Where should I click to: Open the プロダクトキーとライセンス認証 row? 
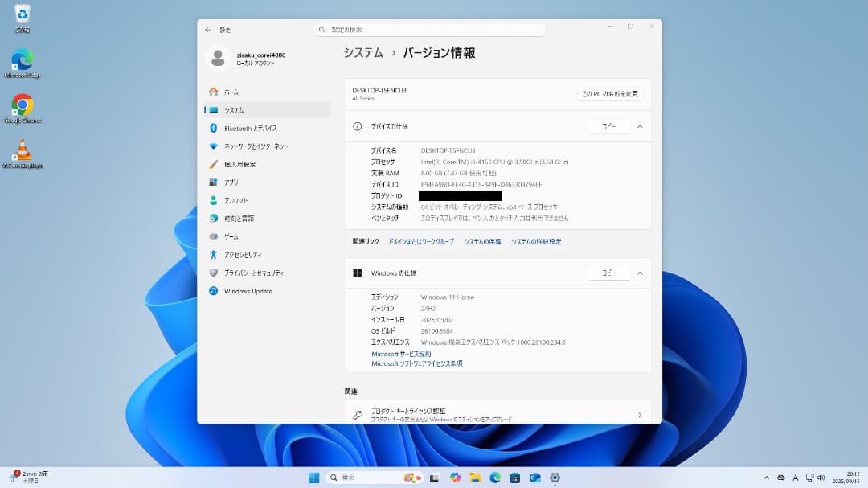[x=497, y=414]
